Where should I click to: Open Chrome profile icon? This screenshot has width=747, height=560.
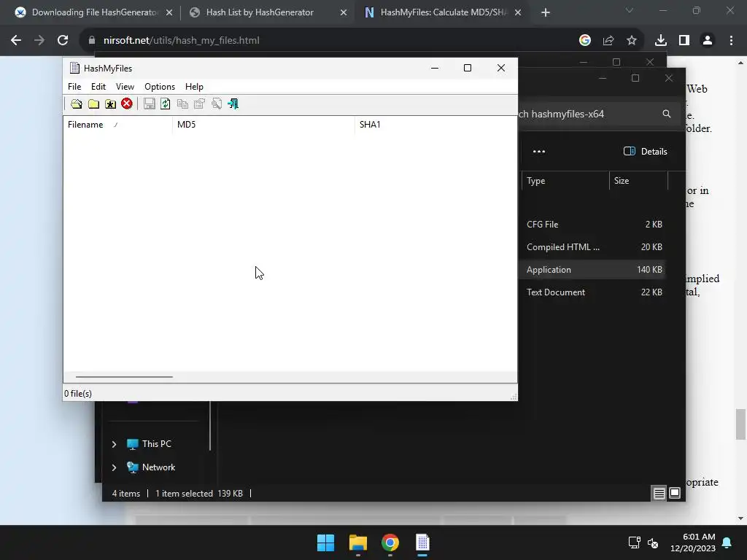click(x=708, y=41)
